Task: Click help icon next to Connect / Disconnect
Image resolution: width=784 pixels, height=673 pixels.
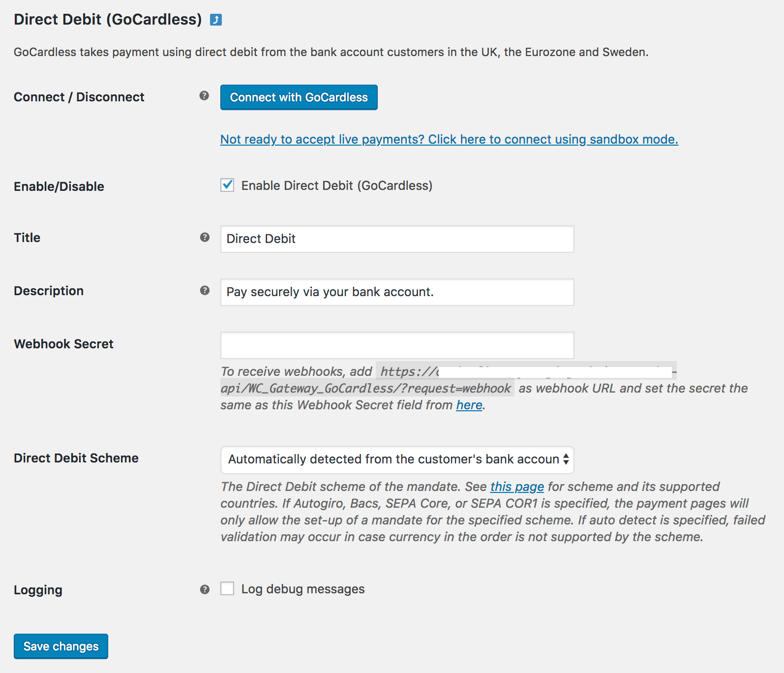Action: tap(204, 96)
